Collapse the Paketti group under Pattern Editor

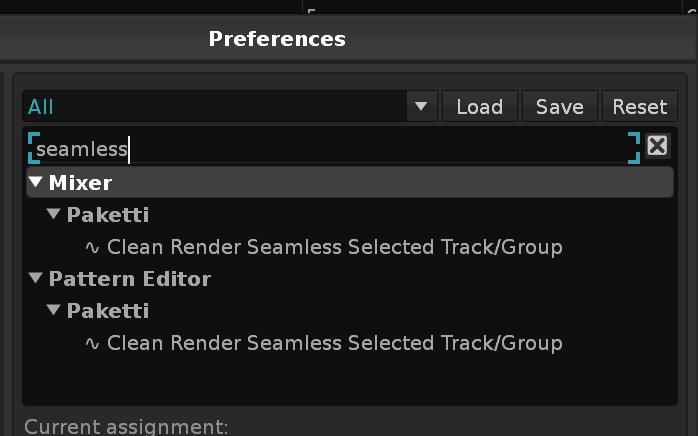pyautogui.click(x=53, y=310)
